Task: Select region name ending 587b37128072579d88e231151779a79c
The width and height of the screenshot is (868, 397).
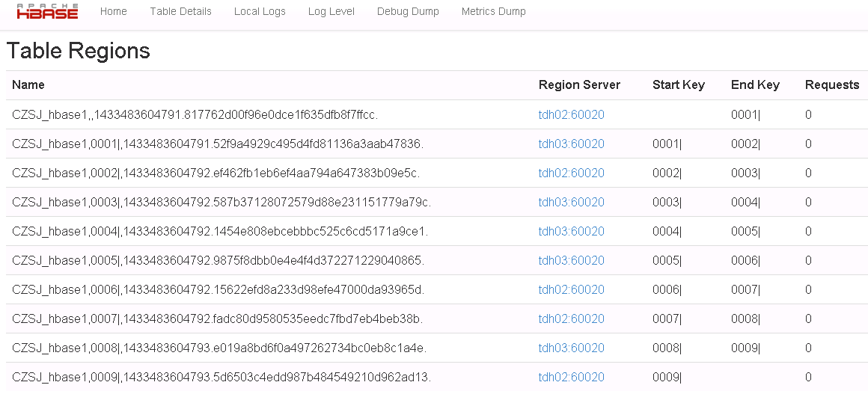Action: pos(221,203)
